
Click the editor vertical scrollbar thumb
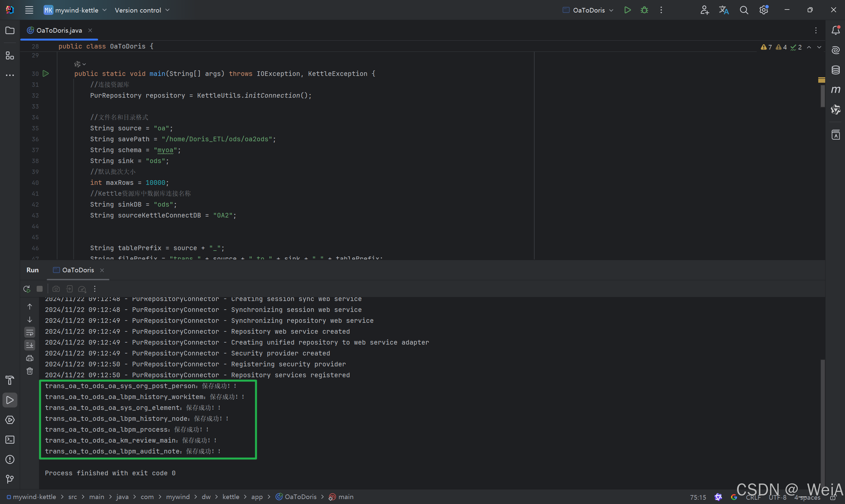(822, 96)
